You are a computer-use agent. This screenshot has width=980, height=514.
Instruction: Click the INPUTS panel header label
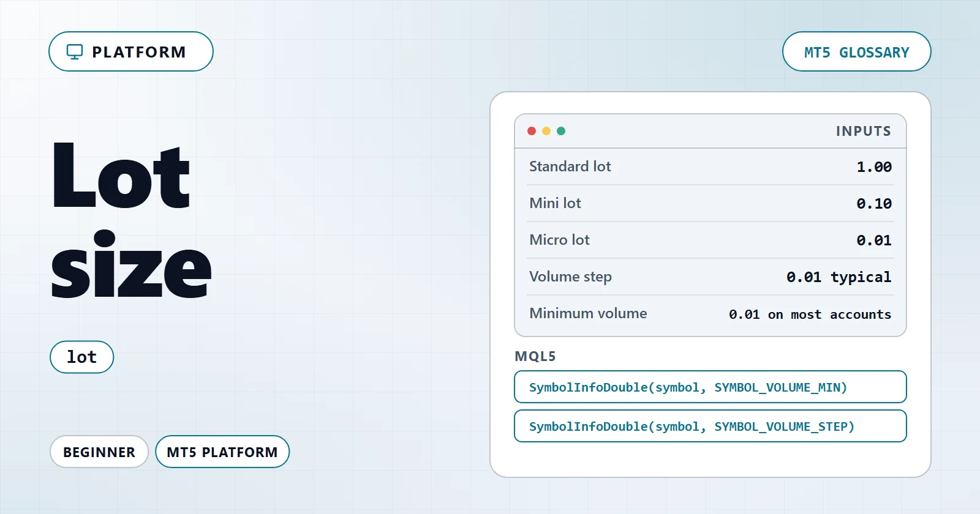[864, 131]
